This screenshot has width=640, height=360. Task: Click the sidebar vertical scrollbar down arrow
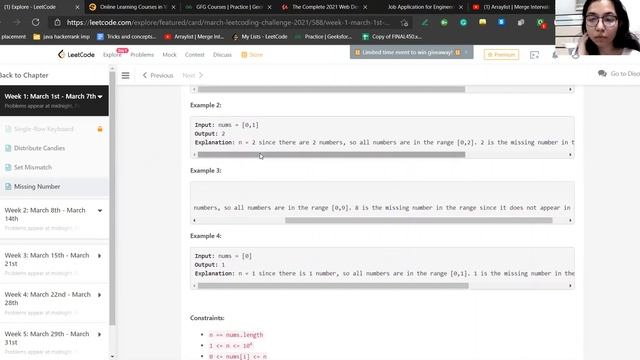pos(112,356)
